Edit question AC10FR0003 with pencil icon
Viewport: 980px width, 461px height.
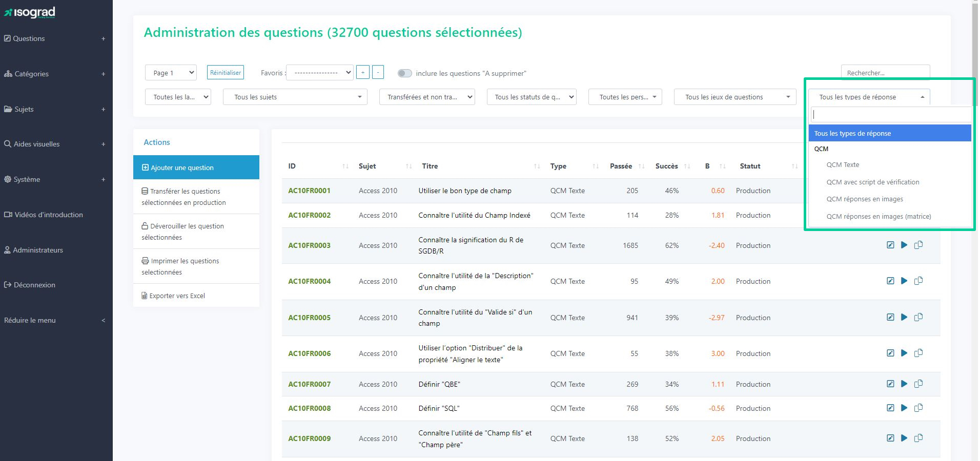tap(890, 245)
